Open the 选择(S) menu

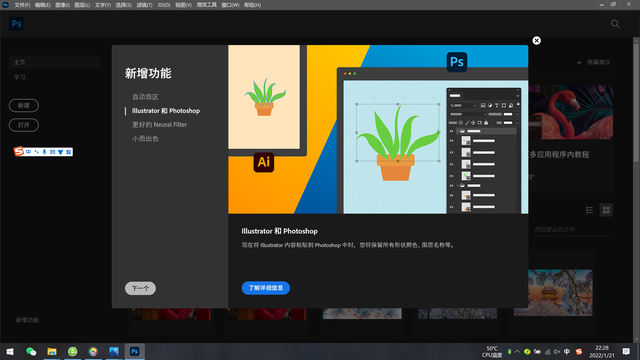pyautogui.click(x=123, y=5)
